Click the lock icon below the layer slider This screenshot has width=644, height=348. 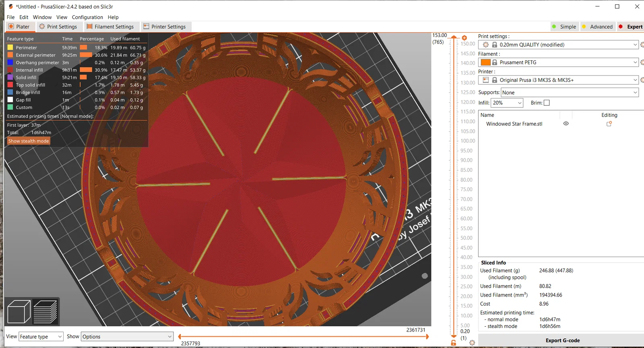[454, 343]
